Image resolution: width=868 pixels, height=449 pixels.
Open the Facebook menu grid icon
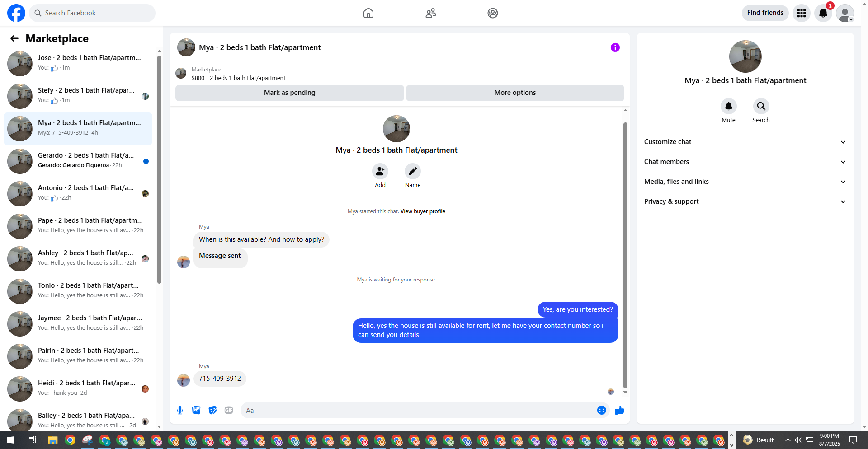802,13
